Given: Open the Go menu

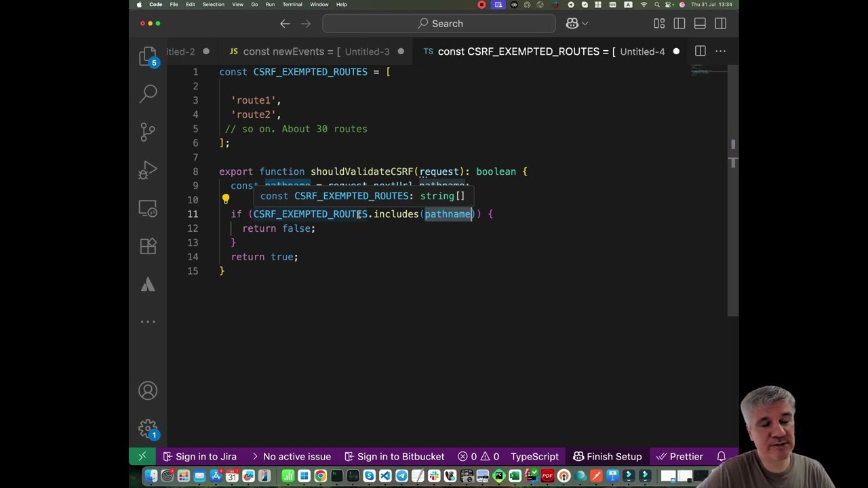Looking at the screenshot, I should tap(255, 5).
